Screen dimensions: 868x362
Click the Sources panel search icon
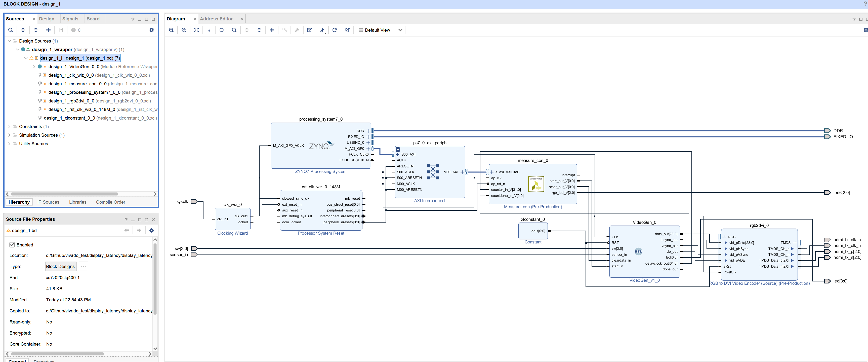pos(11,30)
